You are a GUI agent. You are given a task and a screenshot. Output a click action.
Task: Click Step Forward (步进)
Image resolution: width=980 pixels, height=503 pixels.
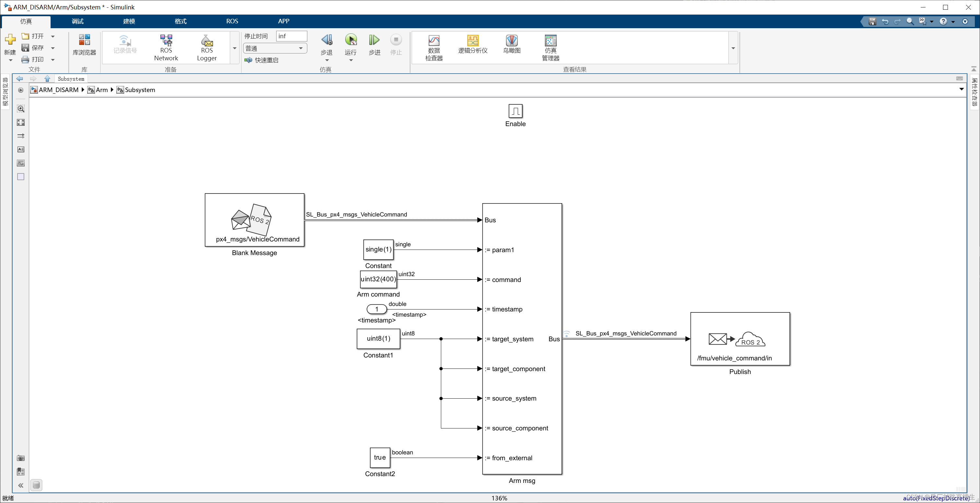click(x=374, y=45)
